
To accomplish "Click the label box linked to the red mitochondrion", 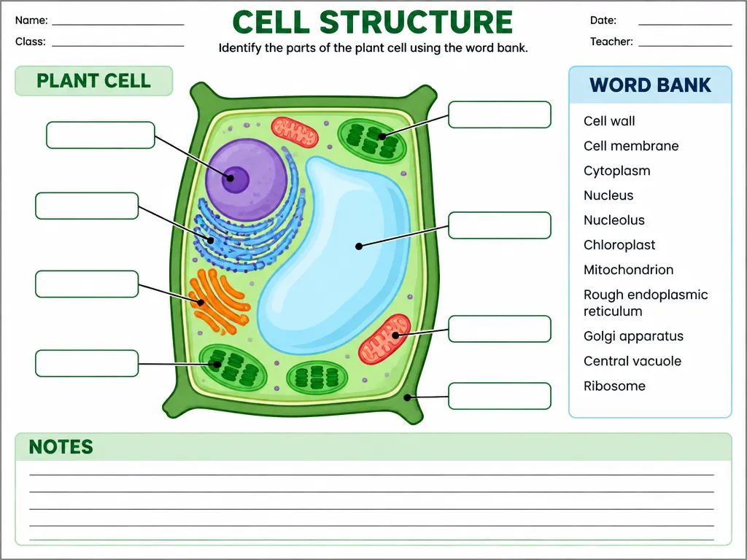I will [x=499, y=329].
